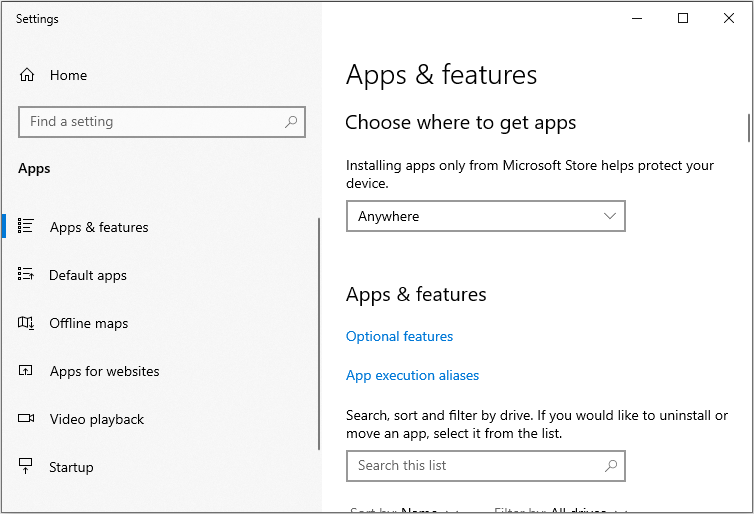Select Apps & features in the sidebar
The width and height of the screenshot is (754, 514).
click(99, 227)
